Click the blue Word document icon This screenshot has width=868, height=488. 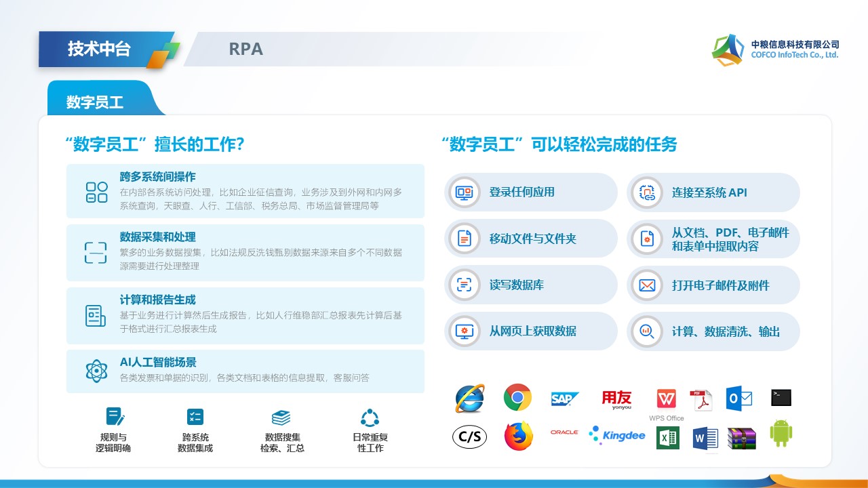(x=705, y=439)
